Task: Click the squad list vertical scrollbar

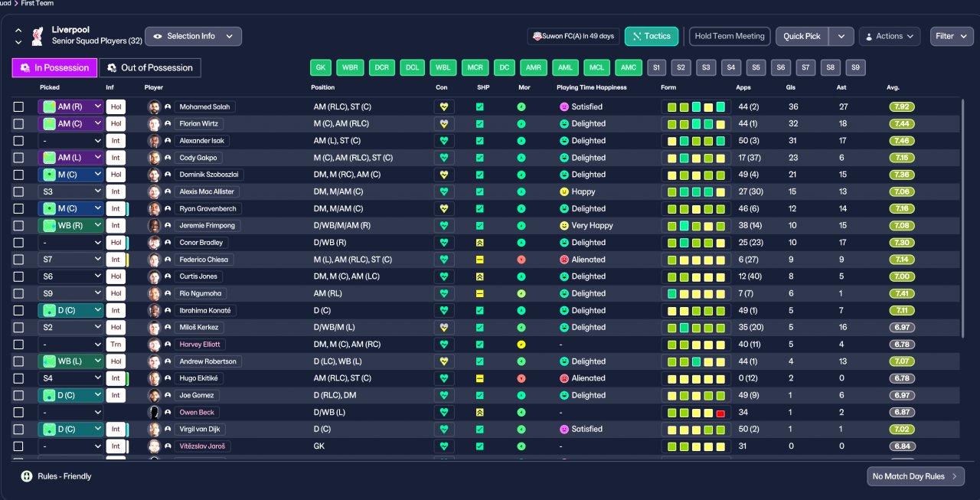Action: pos(962,218)
